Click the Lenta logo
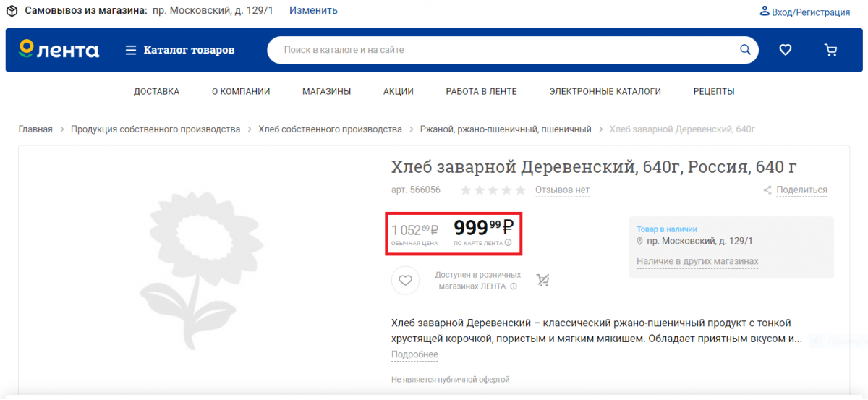Image resolution: width=868 pixels, height=400 pixels. pyautogui.click(x=59, y=50)
